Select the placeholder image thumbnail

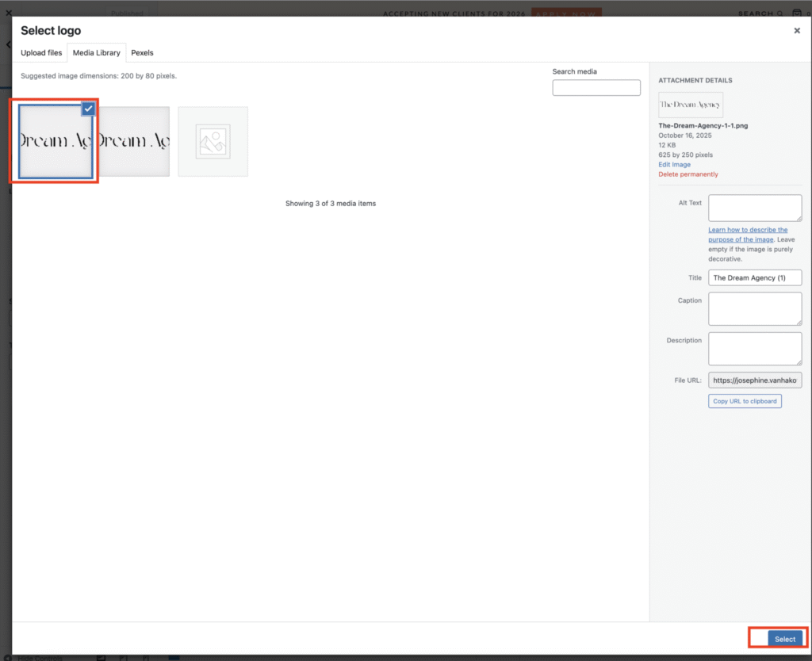(x=213, y=141)
